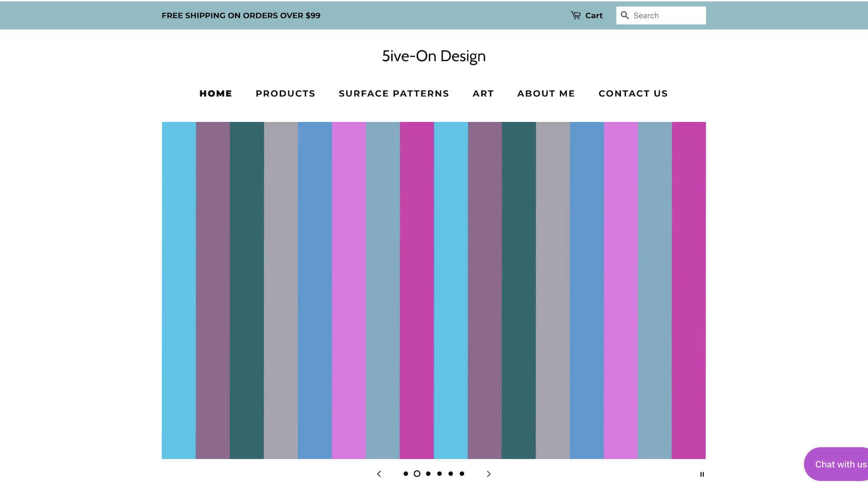The width and height of the screenshot is (868, 482).
Task: Open the Surface Patterns page
Action: [393, 94]
